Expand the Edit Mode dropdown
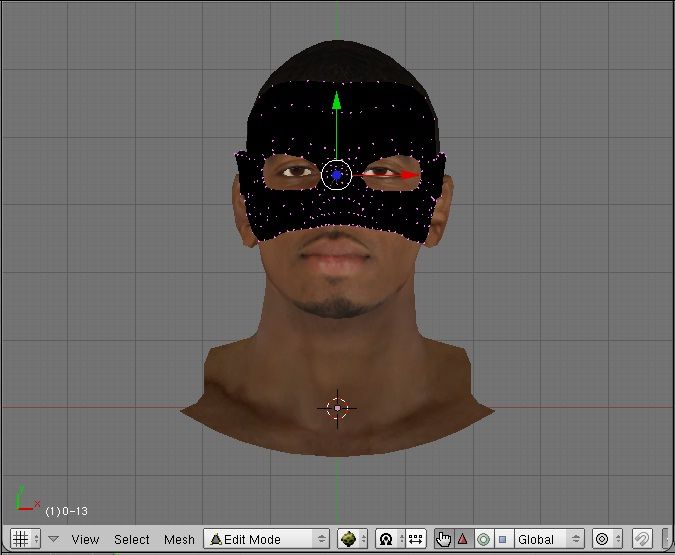Viewport: 675px width, 555px height. click(266, 539)
